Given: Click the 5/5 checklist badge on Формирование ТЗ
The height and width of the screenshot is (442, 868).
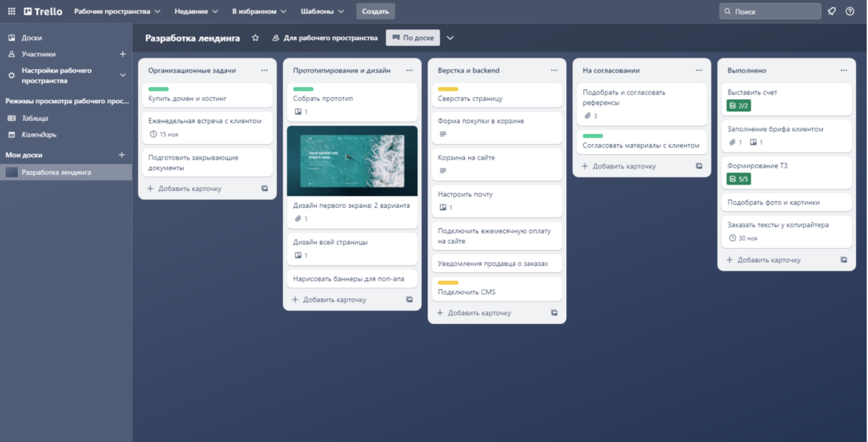Looking at the screenshot, I should (x=739, y=179).
